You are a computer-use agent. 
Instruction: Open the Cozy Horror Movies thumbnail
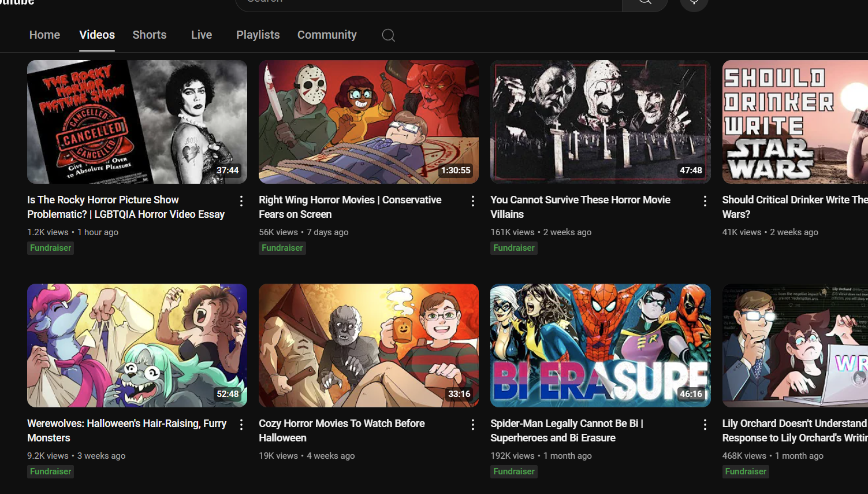pos(368,346)
